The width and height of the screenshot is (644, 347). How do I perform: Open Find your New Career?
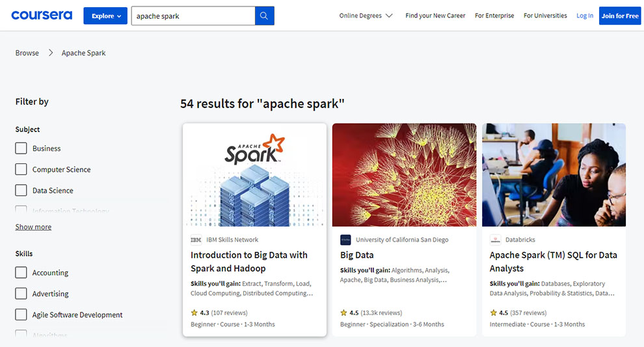435,16
